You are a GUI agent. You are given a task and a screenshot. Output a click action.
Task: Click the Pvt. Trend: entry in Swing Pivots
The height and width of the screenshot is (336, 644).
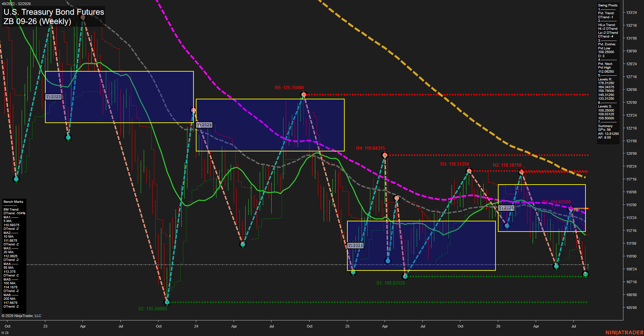[606, 13]
